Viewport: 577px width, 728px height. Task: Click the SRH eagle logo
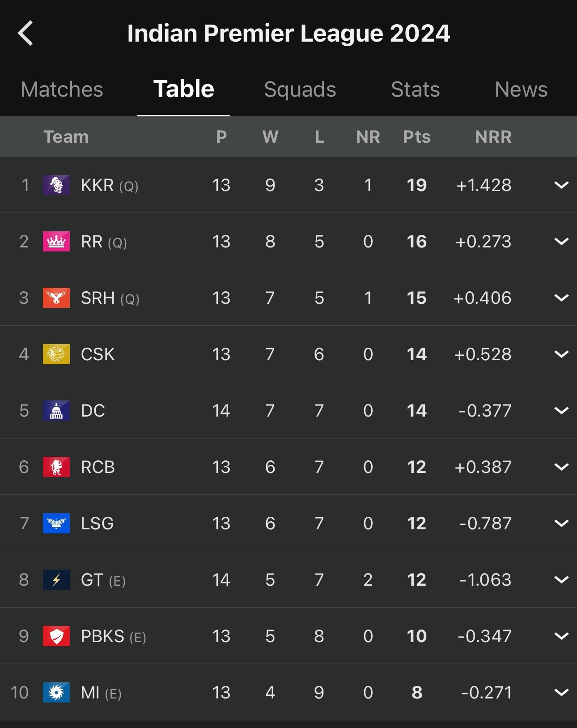click(56, 298)
